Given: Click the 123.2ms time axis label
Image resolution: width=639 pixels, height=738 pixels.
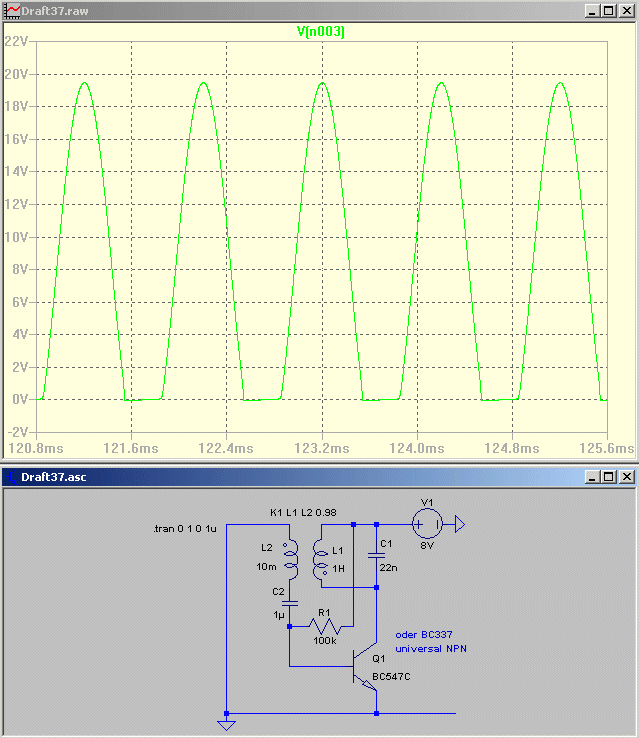Looking at the screenshot, I should [x=322, y=448].
